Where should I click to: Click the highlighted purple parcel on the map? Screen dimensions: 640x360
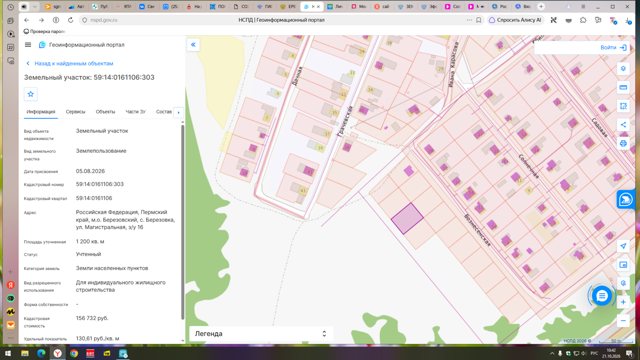(407, 218)
